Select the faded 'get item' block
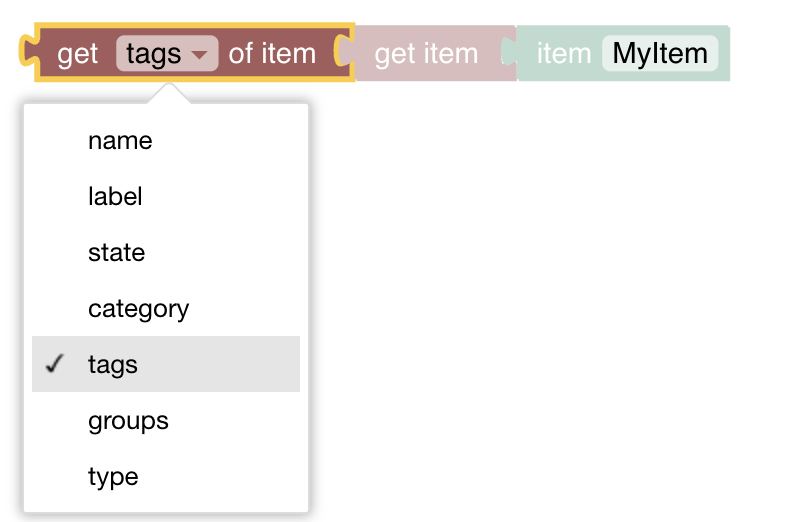This screenshot has width=796, height=522. (426, 54)
